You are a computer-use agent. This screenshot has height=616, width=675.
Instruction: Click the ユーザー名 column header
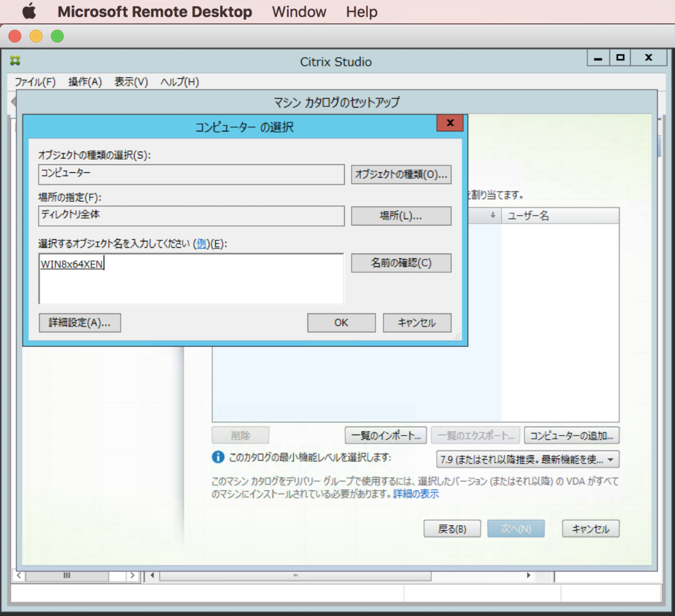point(560,216)
